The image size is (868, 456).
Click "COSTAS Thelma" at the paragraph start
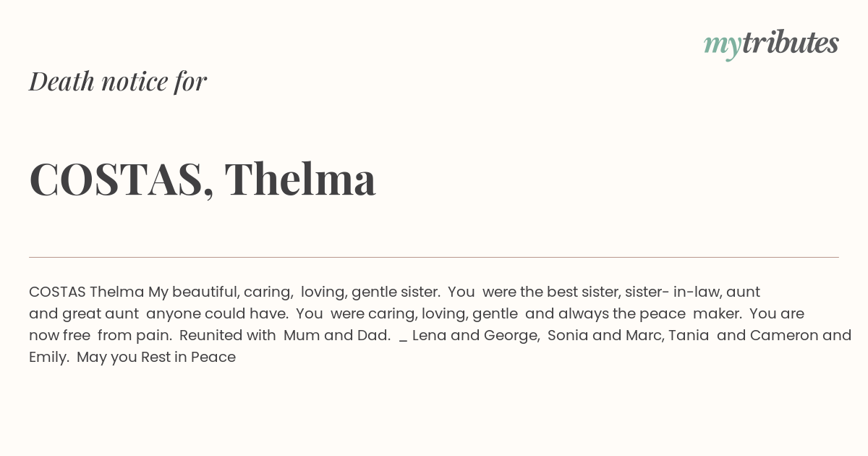pos(87,292)
